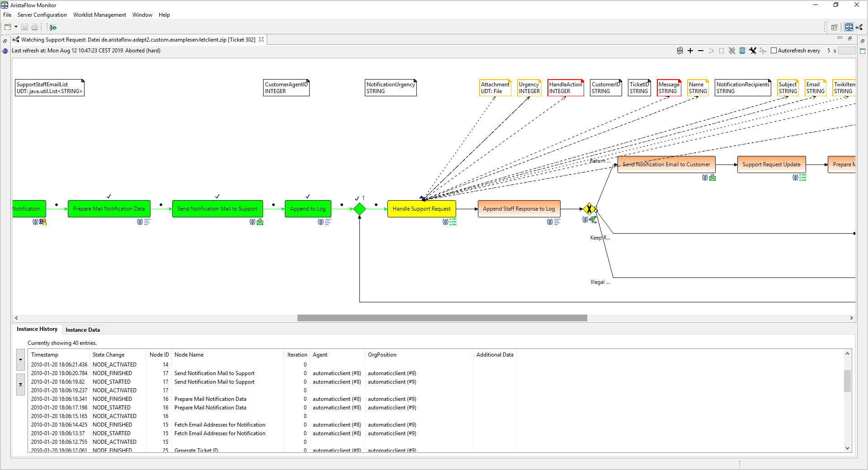Open the Worklist Management menu

99,15
